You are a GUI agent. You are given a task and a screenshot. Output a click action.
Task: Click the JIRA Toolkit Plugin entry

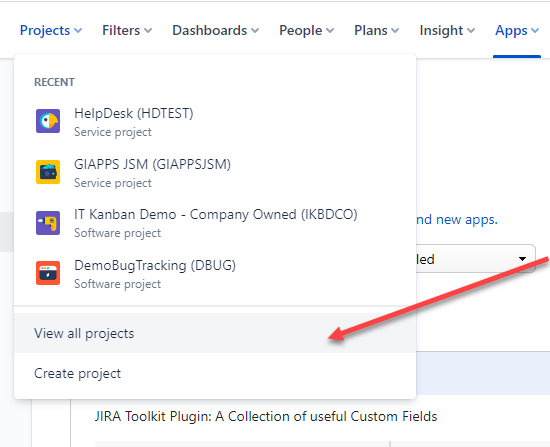pos(266,416)
